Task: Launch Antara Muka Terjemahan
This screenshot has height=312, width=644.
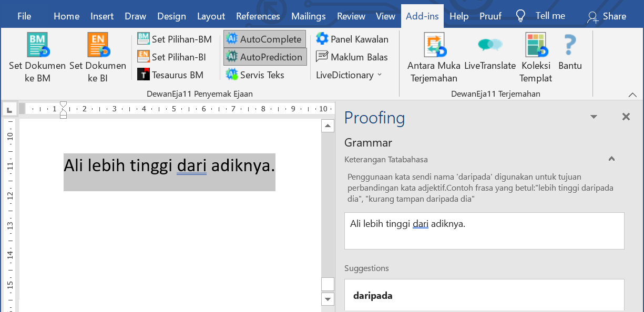Action: (x=434, y=45)
